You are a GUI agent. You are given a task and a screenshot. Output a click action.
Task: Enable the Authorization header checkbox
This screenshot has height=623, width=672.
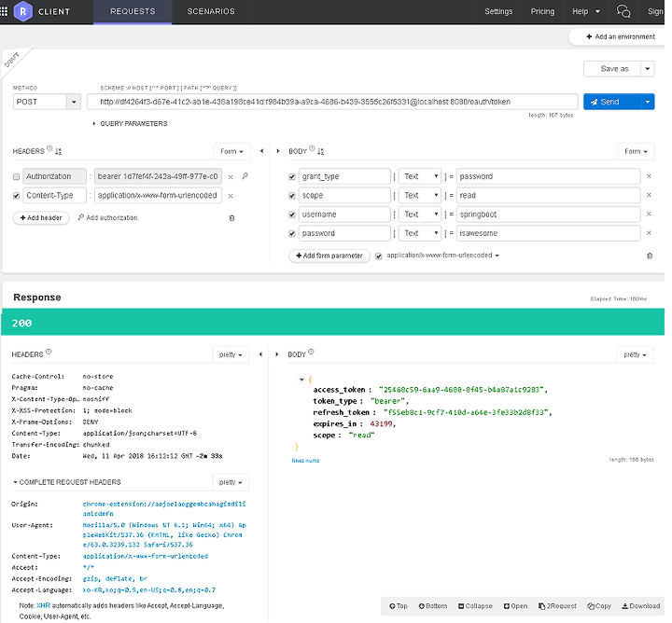(16, 177)
